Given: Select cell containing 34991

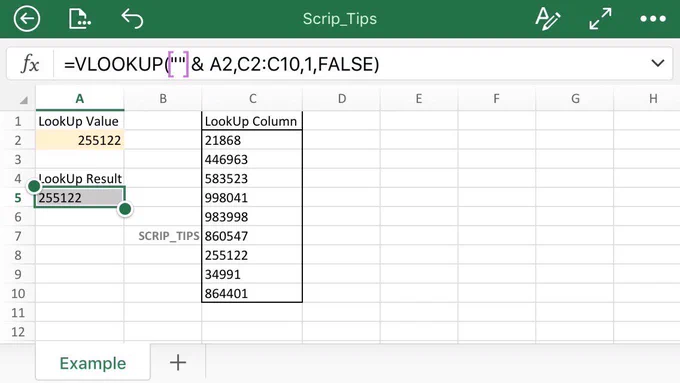Looking at the screenshot, I should tap(252, 274).
